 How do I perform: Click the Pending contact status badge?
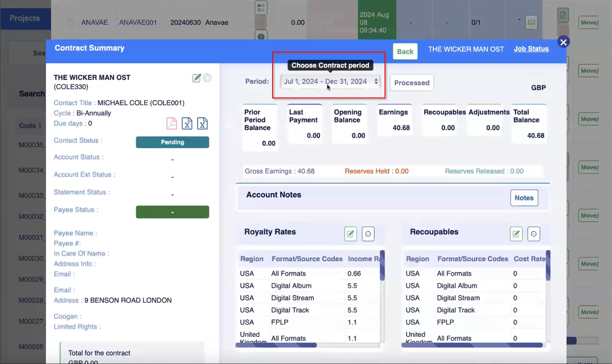[x=172, y=142]
